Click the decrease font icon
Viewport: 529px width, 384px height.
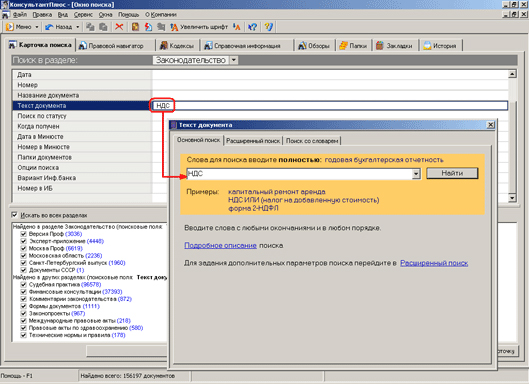click(x=236, y=27)
